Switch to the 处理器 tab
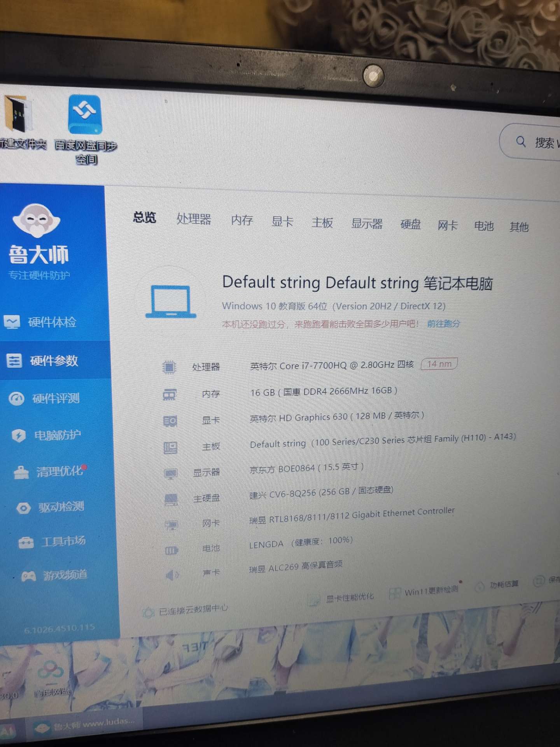 point(194,219)
